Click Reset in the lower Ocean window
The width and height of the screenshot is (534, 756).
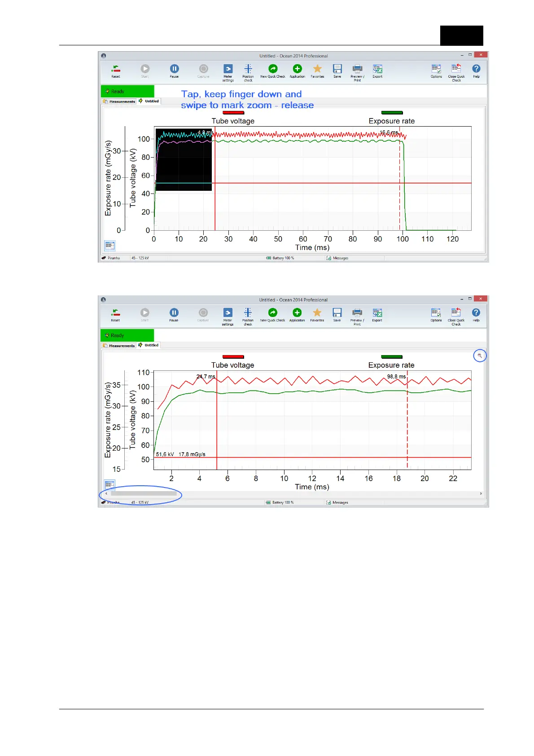pos(115,315)
